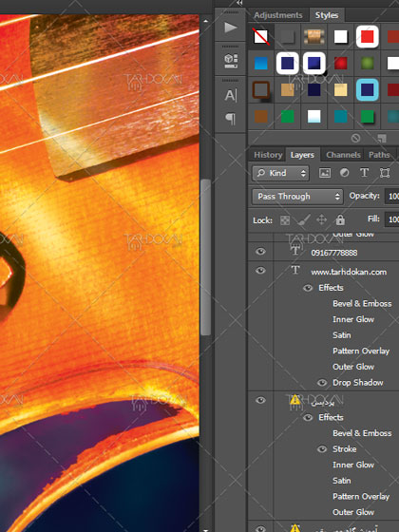Viewport: 399px width, 532px height.
Task: Collapse panels with double-arrow icon at top
Action: [239, 3]
